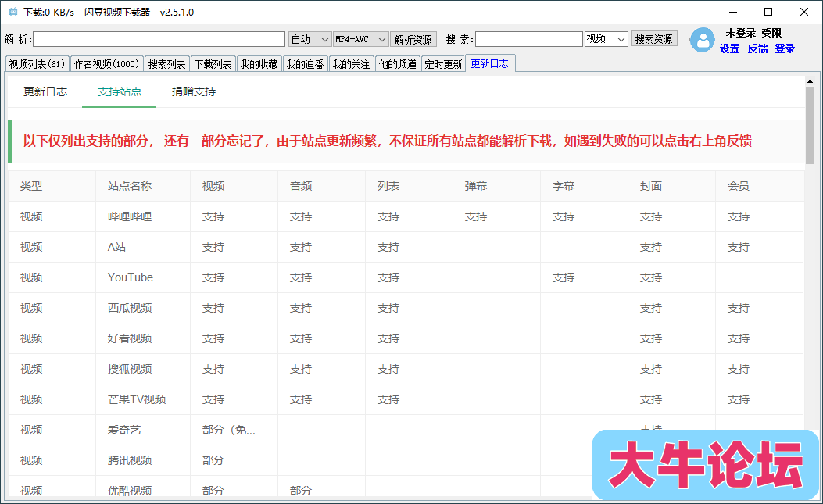Click the vertical scrollbar thumb
This screenshot has height=504, width=823.
(x=810, y=125)
